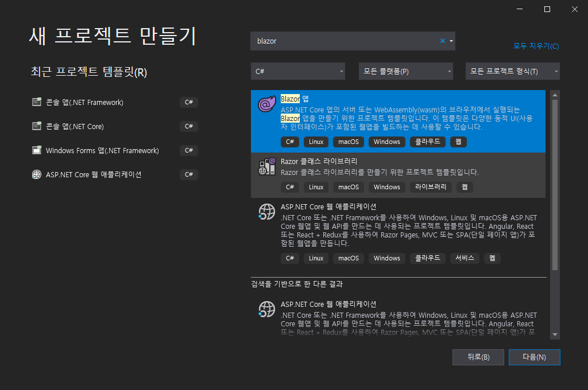Click the Windows tag in Blazor 앱 item
Viewport: 588px width, 390px height.
(x=386, y=142)
